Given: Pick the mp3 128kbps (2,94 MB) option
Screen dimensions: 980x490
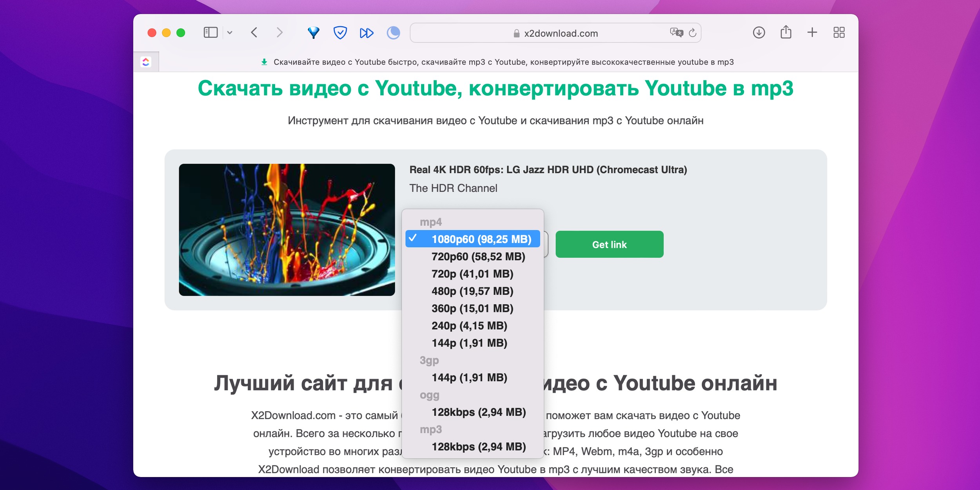Looking at the screenshot, I should coord(478,447).
